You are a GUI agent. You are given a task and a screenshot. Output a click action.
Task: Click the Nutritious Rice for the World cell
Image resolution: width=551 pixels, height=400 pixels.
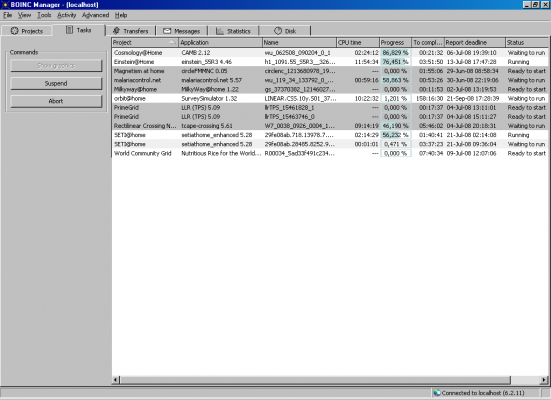(221, 153)
